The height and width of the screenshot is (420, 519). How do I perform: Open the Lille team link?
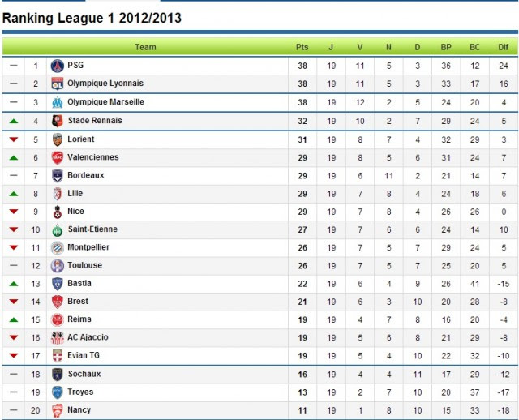click(75, 193)
